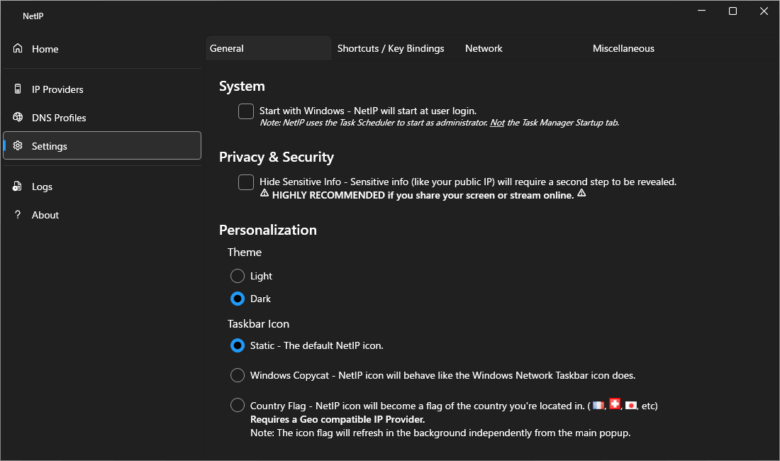This screenshot has height=461, width=780.
Task: Open the About page
Action: click(x=102, y=215)
